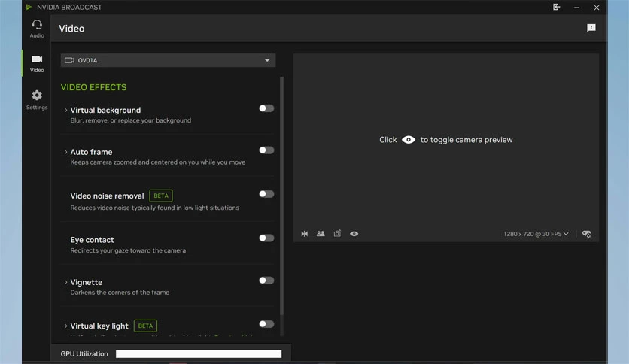
Task: Click the large eye icon in preview message
Action: point(409,139)
